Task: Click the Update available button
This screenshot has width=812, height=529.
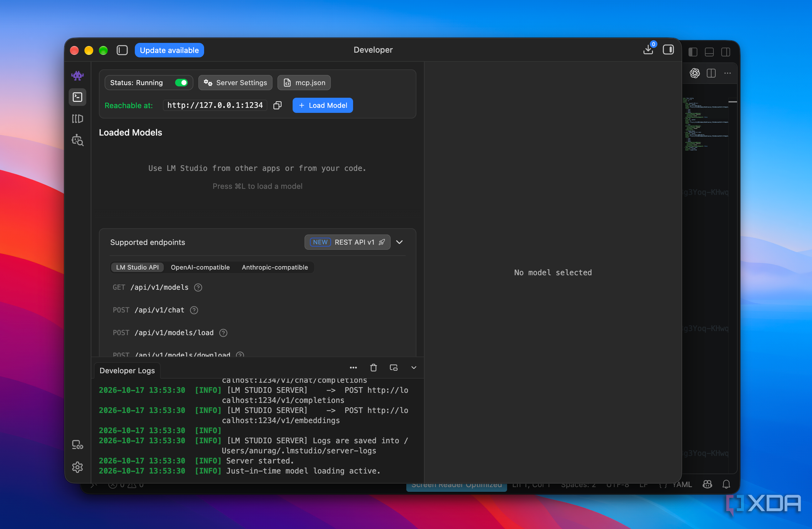Action: (x=169, y=50)
